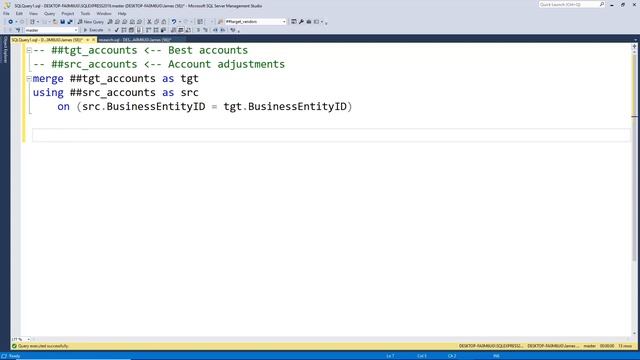The width and height of the screenshot is (640, 360).
Task: Click 'tgt.BusinessEntityID' in the on clause
Action: point(285,107)
